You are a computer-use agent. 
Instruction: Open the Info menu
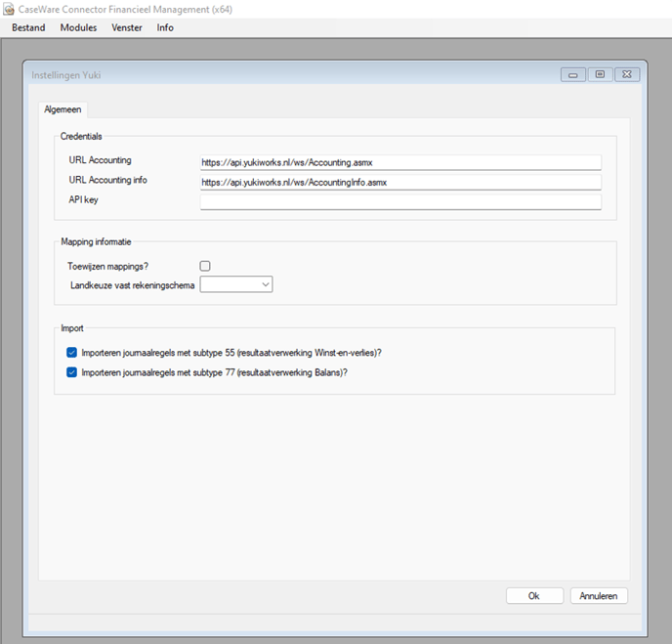165,28
